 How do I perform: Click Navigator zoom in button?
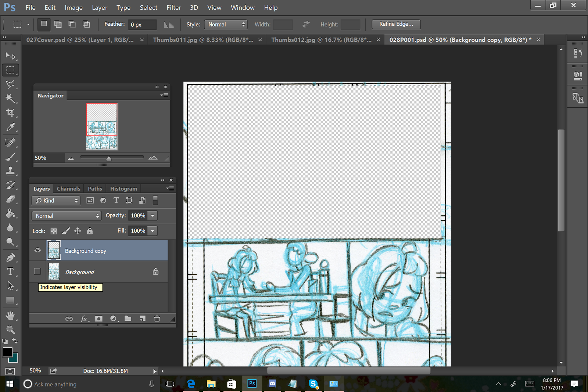[x=153, y=158]
